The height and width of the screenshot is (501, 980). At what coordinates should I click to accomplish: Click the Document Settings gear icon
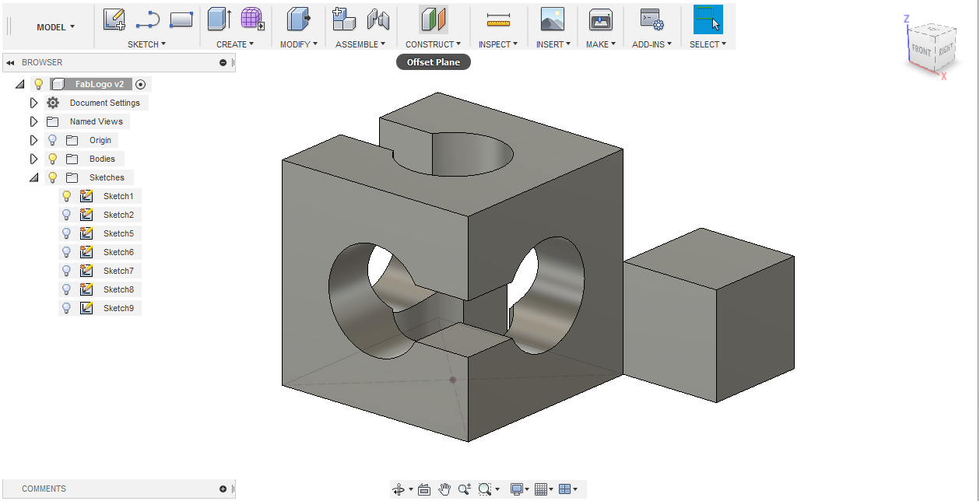tap(53, 103)
